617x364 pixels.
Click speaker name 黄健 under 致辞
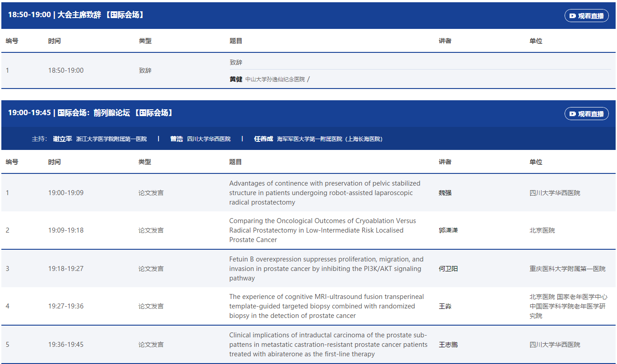[236, 79]
